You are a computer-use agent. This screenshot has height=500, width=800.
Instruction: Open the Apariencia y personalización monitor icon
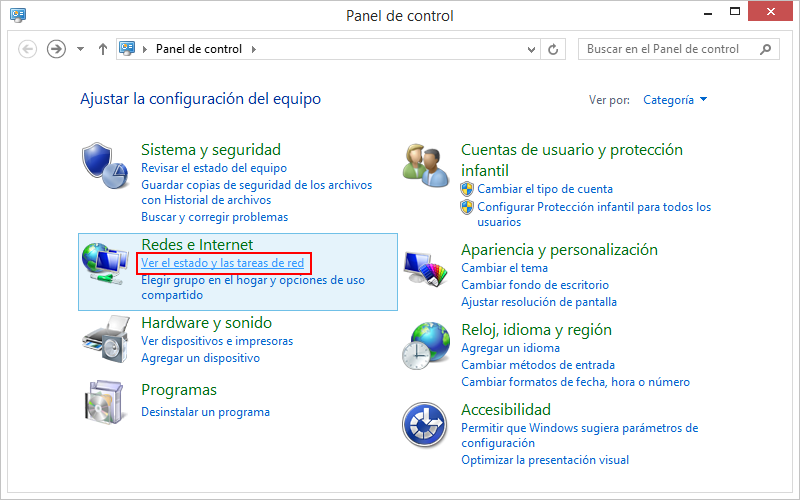coord(425,266)
